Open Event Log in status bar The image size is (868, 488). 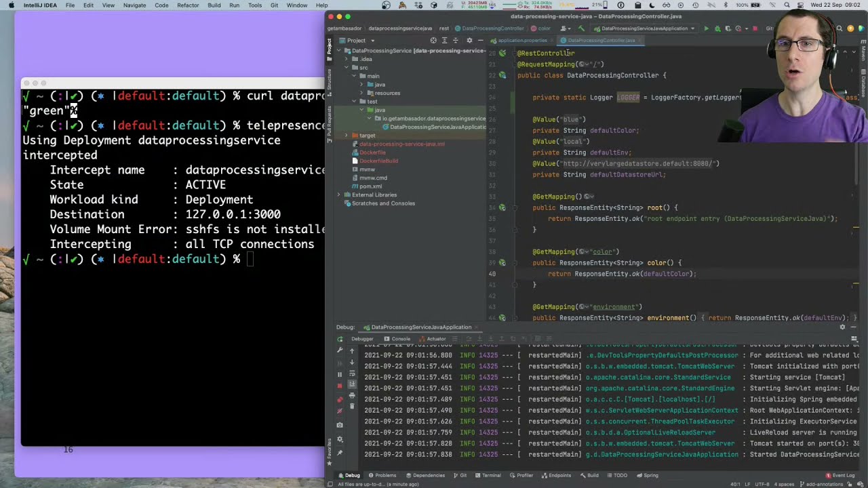click(841, 475)
